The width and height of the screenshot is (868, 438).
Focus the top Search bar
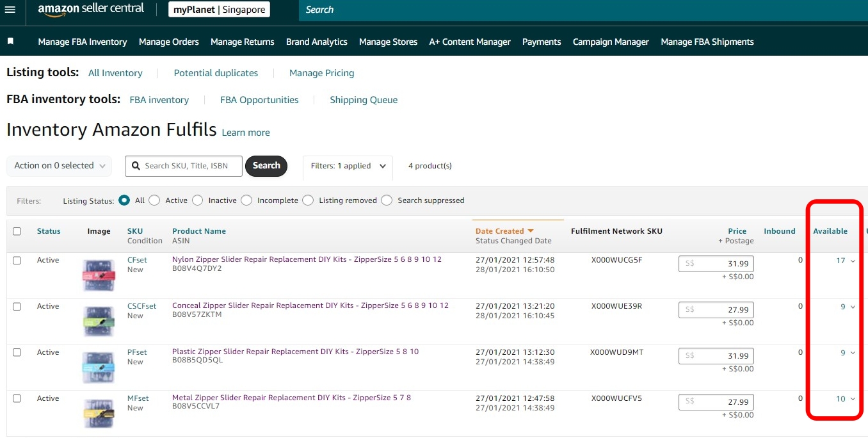pos(583,10)
